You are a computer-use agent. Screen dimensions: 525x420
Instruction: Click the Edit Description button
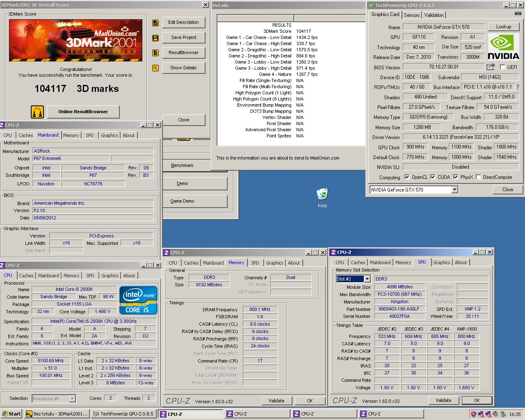(x=183, y=22)
